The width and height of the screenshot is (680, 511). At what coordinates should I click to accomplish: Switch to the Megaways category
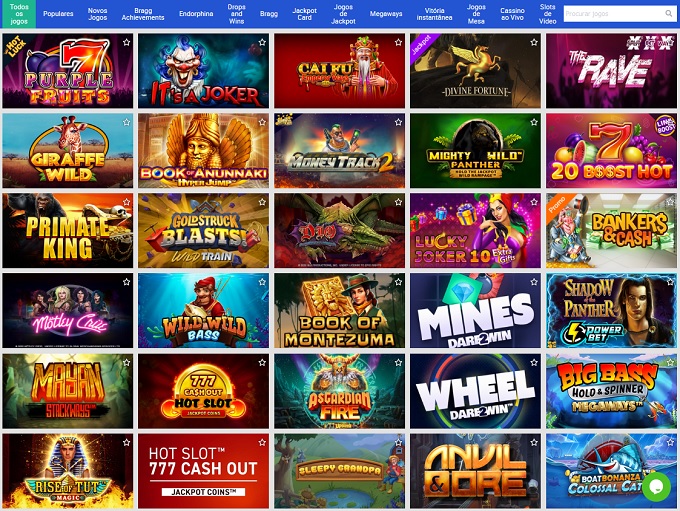[x=386, y=14]
